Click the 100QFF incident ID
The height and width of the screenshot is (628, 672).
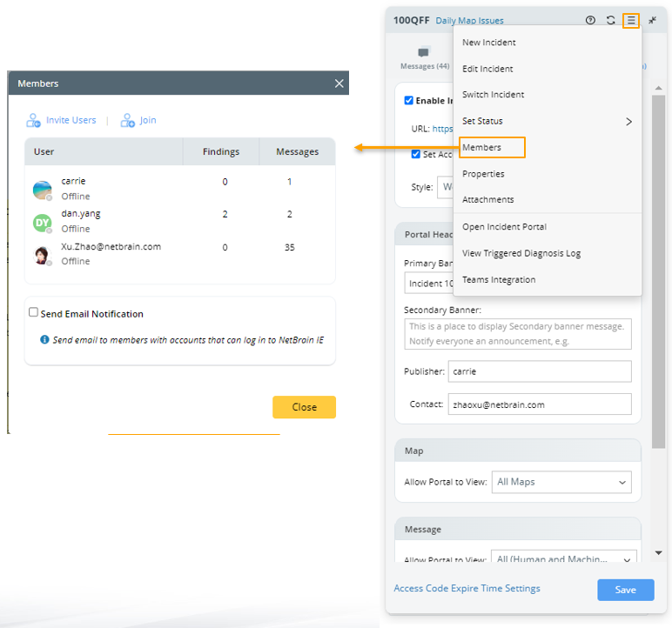pyautogui.click(x=412, y=21)
